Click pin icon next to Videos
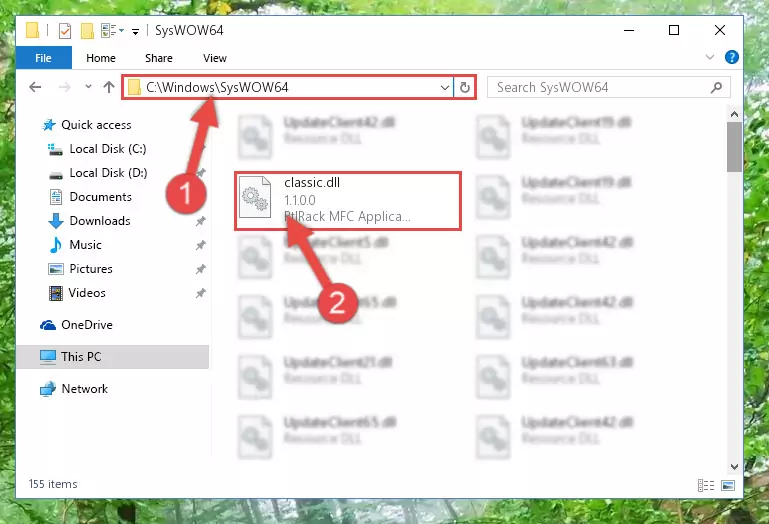 point(201,293)
